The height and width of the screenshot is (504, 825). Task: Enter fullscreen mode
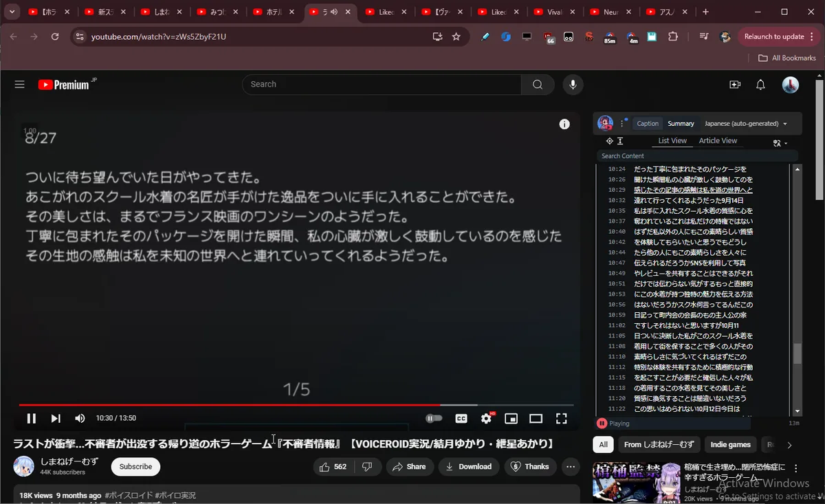point(561,418)
